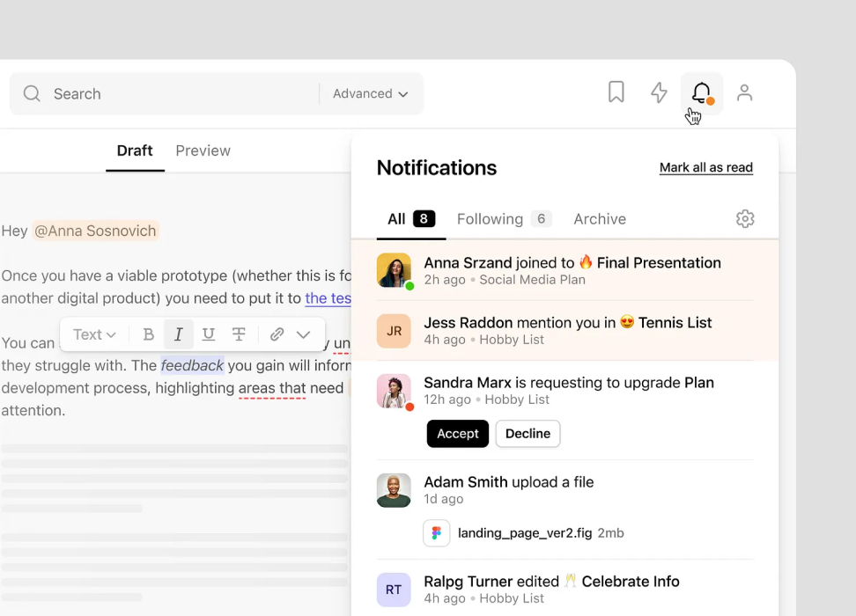
Task: Click the JR avatar of Jess Raddon
Action: click(x=394, y=331)
